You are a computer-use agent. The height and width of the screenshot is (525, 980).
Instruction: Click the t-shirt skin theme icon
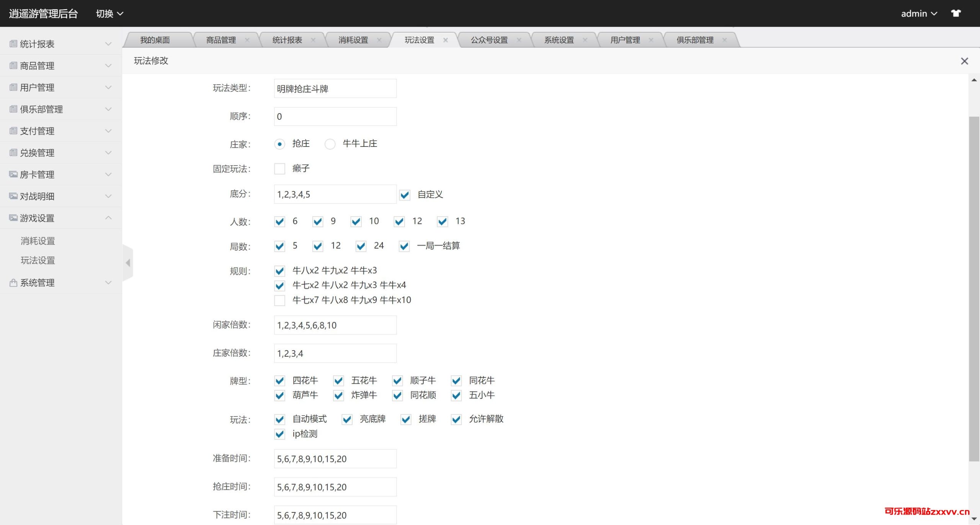[955, 13]
